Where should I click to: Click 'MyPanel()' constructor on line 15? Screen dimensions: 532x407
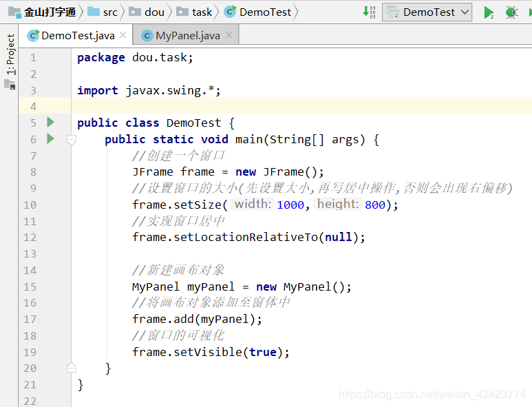[x=315, y=287]
